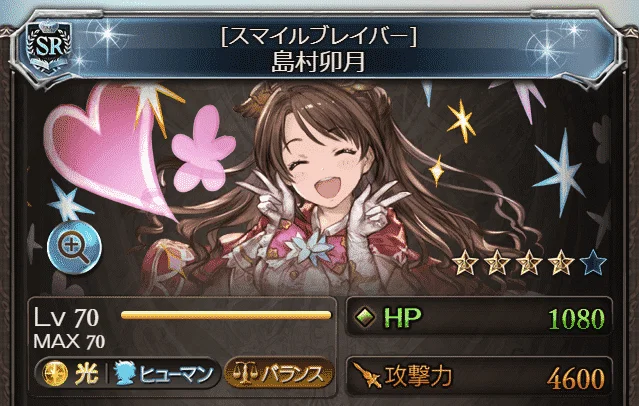The image size is (639, 406).
Task: Click the first gold uncap star
Action: click(465, 262)
